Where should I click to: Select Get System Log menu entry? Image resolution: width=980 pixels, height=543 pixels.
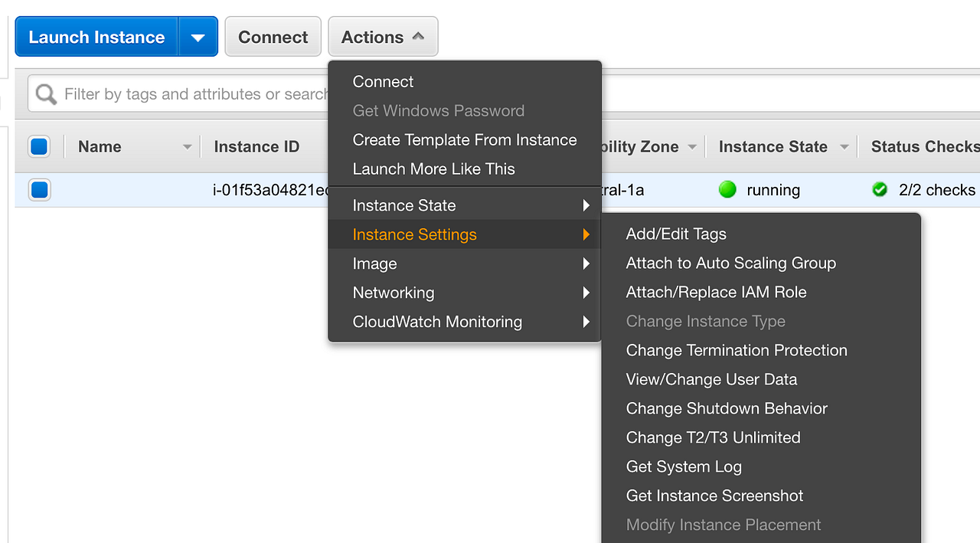pos(684,466)
